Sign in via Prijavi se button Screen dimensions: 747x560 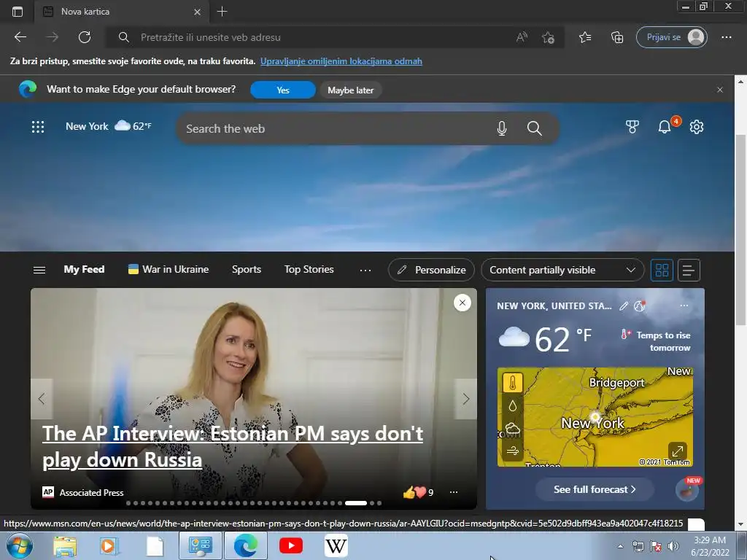[x=672, y=37]
